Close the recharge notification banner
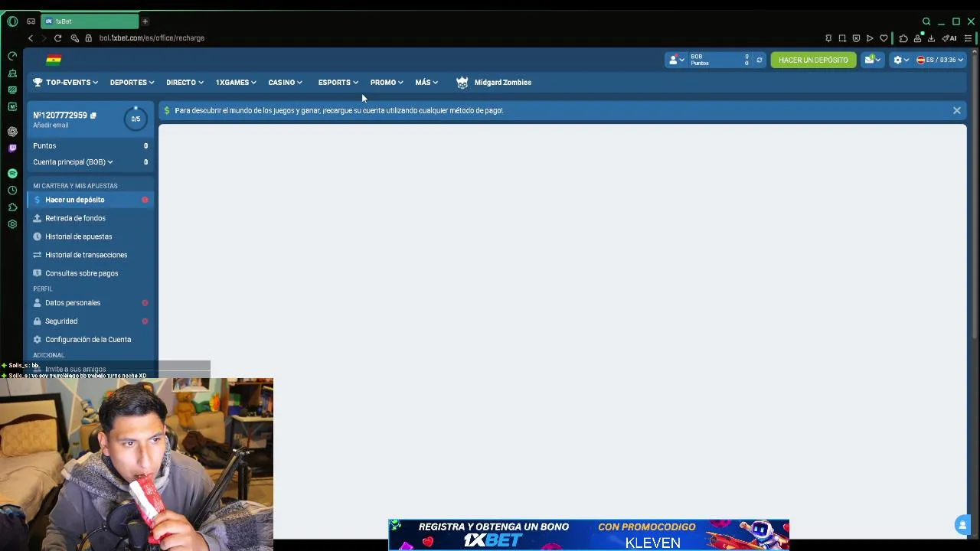The image size is (980, 551). coord(956,110)
